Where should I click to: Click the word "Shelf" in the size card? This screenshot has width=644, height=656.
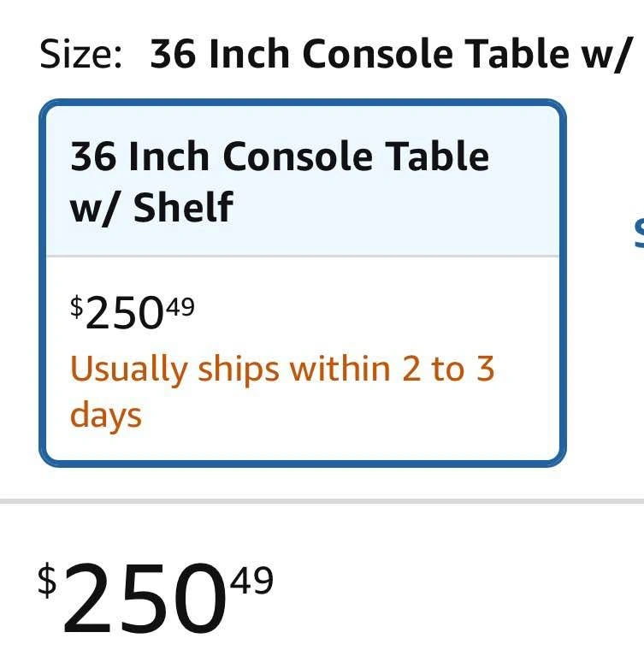182,207
